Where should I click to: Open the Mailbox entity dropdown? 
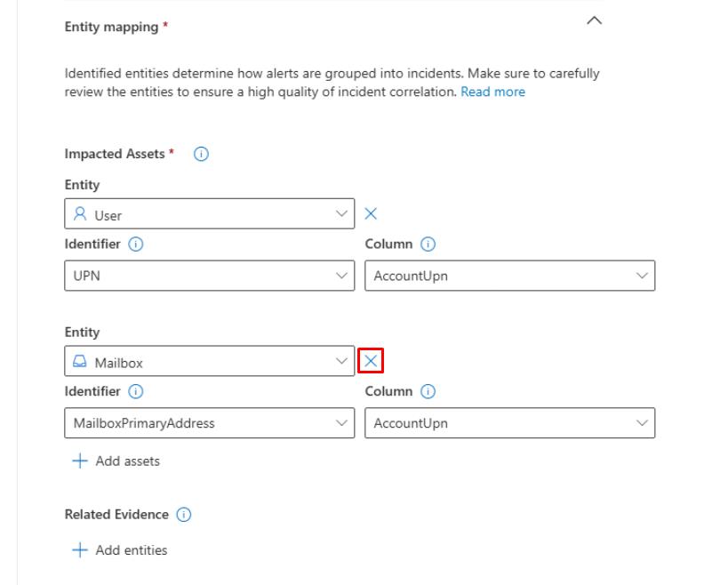[x=209, y=362]
